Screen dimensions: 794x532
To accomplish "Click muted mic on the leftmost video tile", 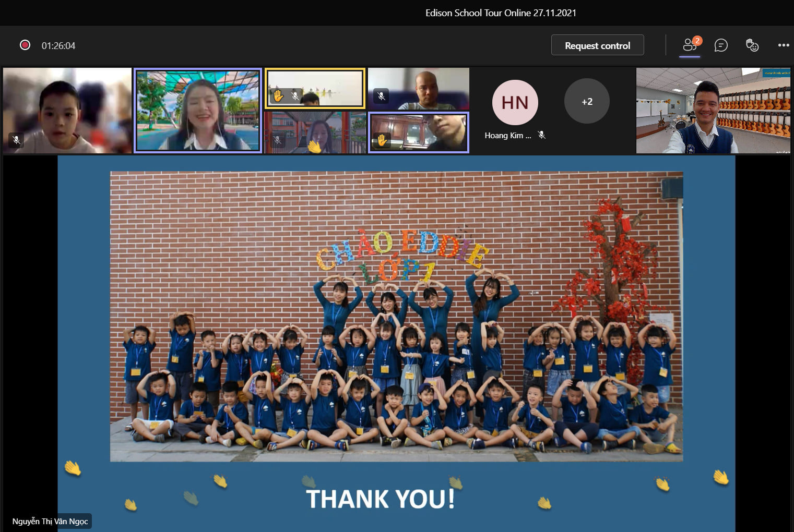I will tap(16, 140).
